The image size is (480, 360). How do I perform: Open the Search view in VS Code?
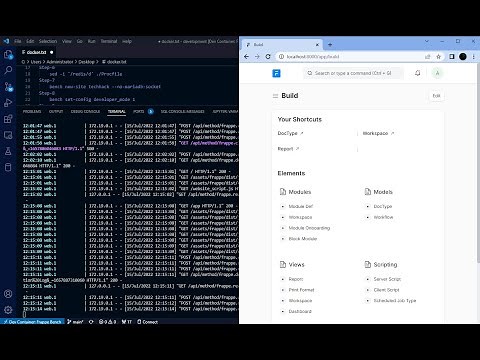pos(8,70)
